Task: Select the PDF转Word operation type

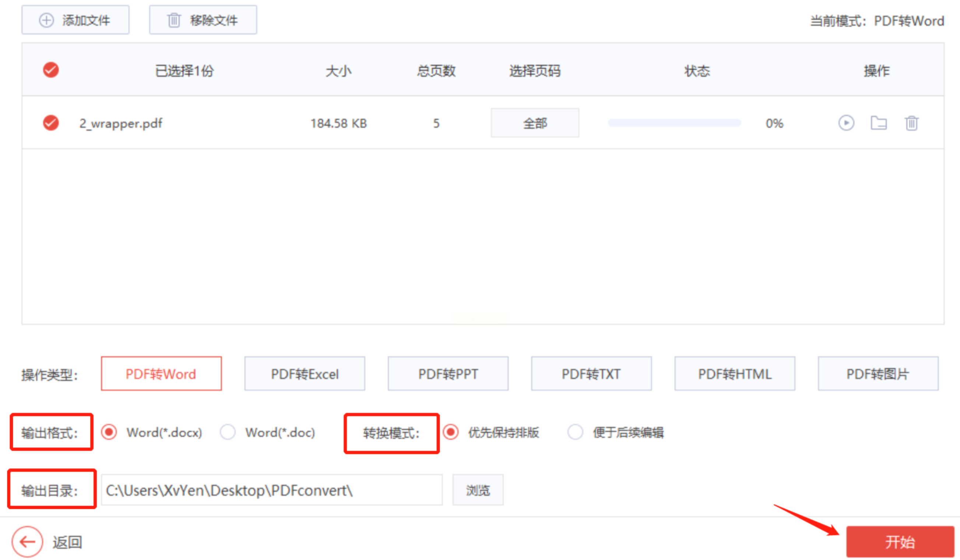Action: tap(161, 374)
